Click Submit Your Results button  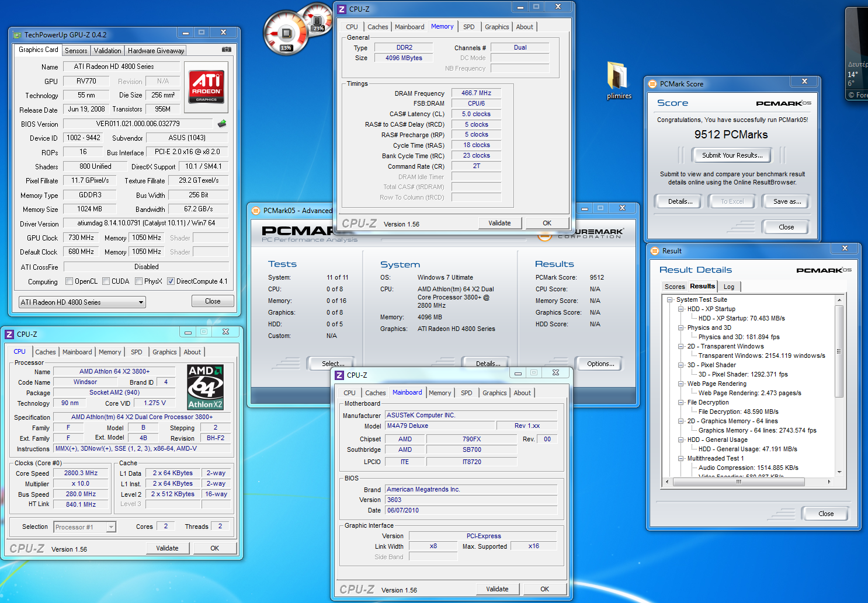[x=732, y=155]
